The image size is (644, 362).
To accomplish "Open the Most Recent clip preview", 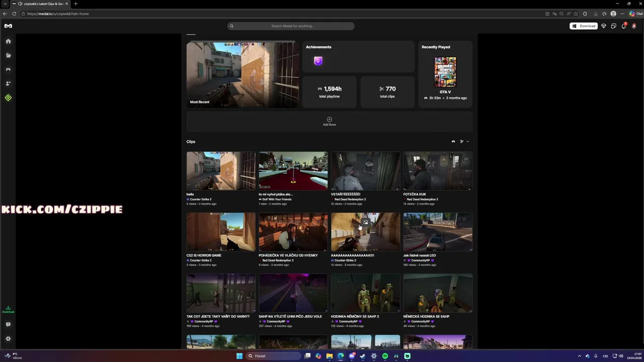I will (243, 74).
